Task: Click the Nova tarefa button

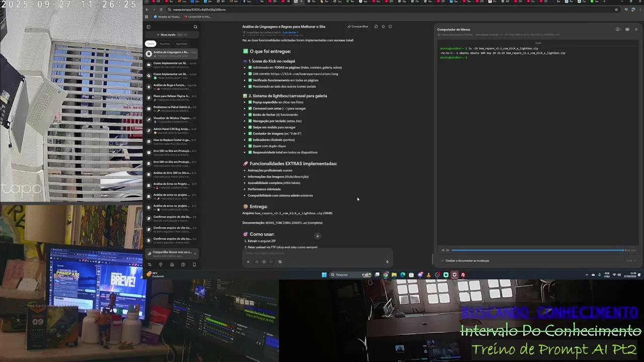Action: click(x=172, y=35)
